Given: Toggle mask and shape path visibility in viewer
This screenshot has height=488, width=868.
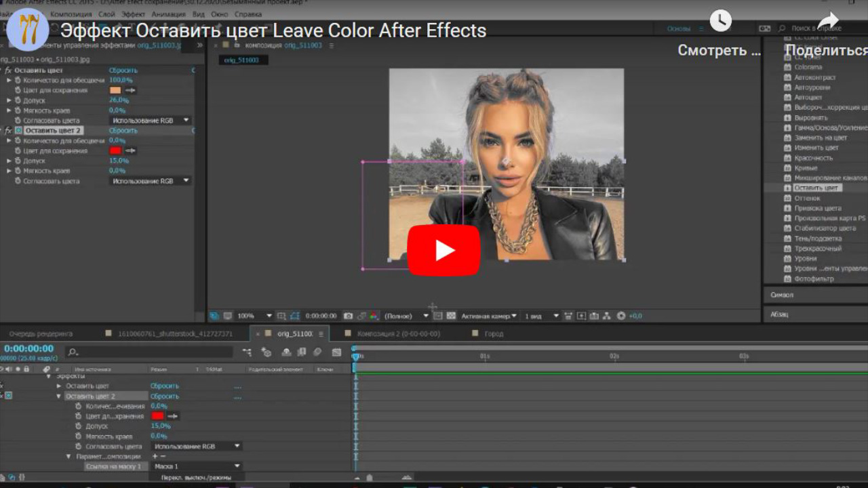Looking at the screenshot, I should 294,316.
